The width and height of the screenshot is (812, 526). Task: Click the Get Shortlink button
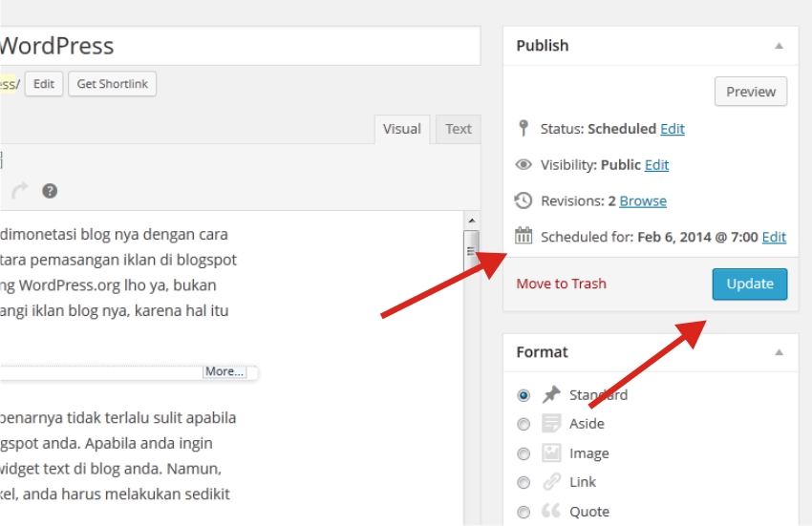(113, 84)
